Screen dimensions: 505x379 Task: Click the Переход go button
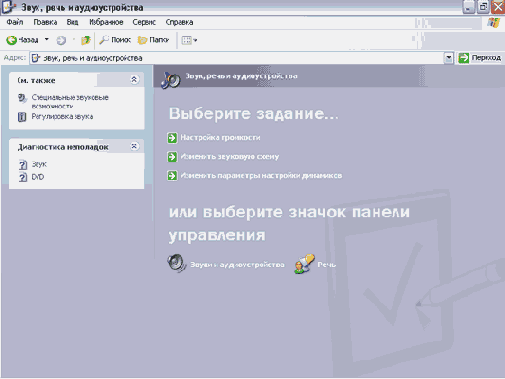(480, 58)
